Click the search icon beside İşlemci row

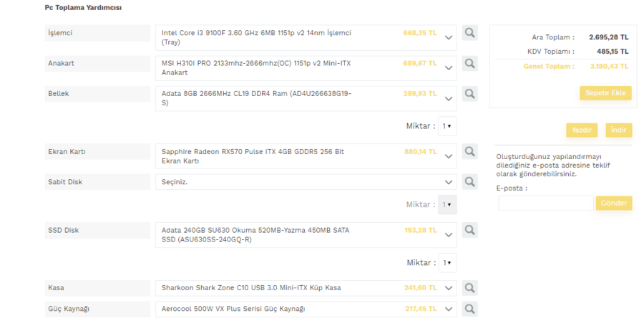469,33
